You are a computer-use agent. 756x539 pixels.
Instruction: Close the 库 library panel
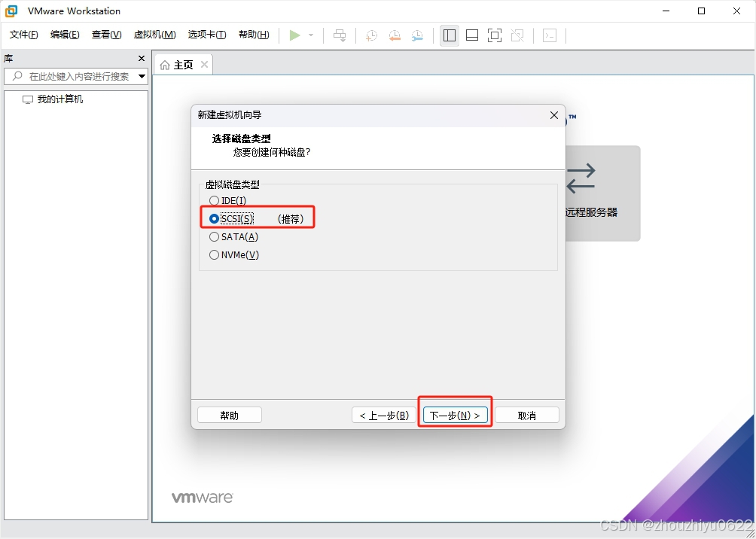[x=142, y=58]
